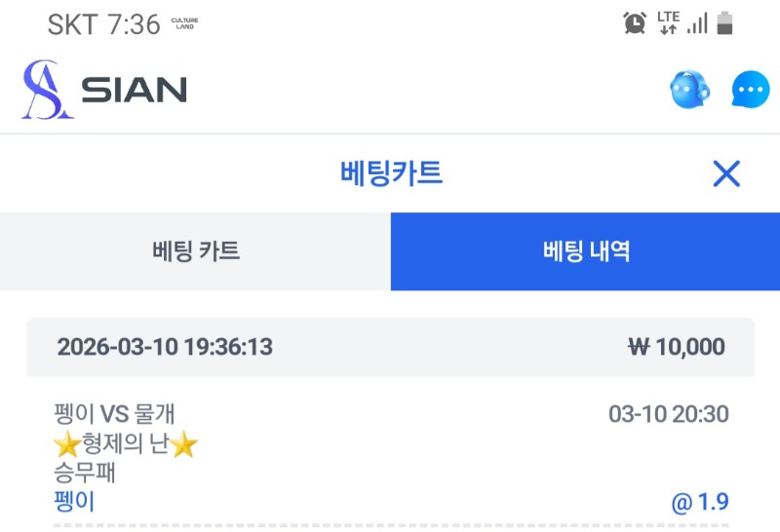The image size is (780, 532).
Task: Open the blue chat bubble messenger
Action: [749, 92]
